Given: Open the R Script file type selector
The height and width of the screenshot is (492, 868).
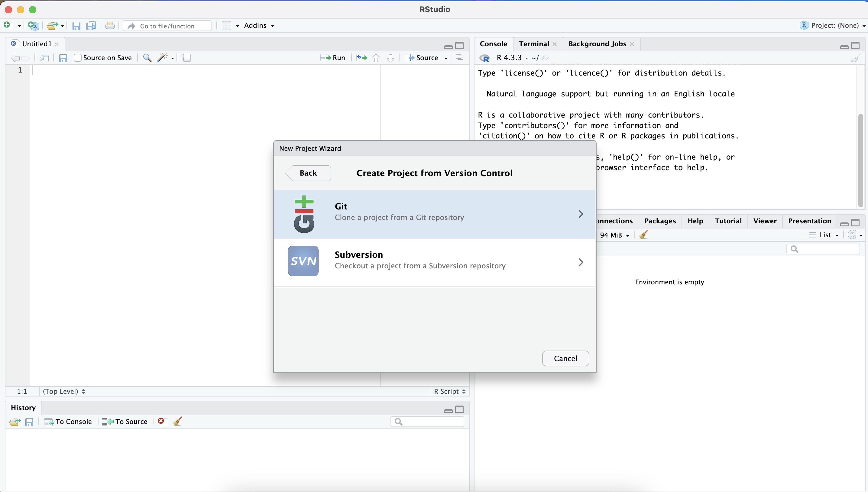Looking at the screenshot, I should pos(450,391).
